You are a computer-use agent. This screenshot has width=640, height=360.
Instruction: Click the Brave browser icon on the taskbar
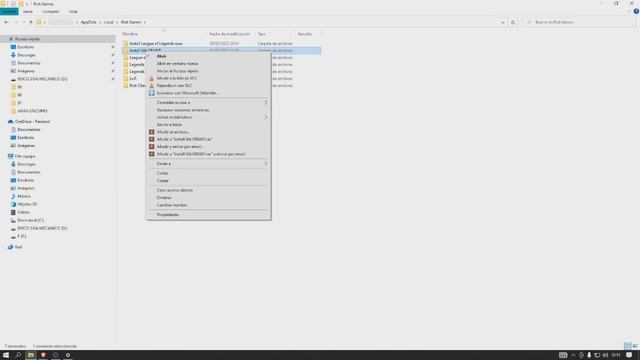pos(43,355)
